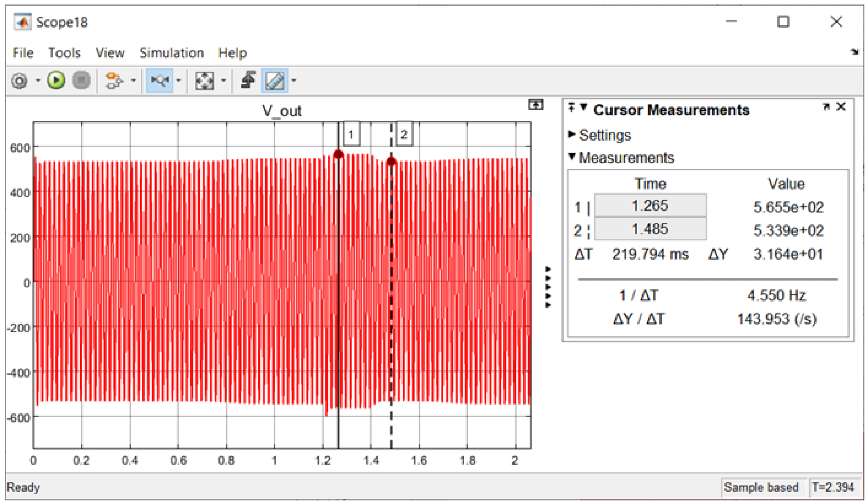Image resolution: width=868 pixels, height=504 pixels.
Task: Open the Simulation menu
Action: (171, 53)
